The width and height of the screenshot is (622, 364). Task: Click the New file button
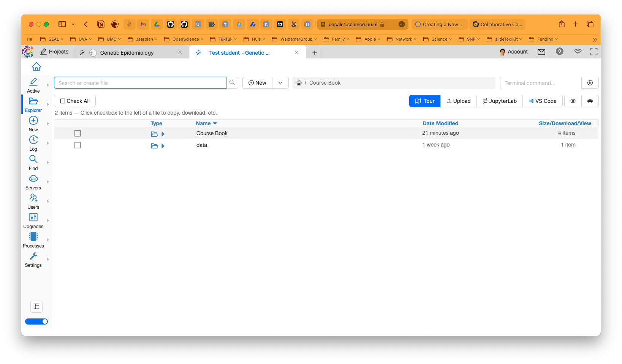click(257, 83)
